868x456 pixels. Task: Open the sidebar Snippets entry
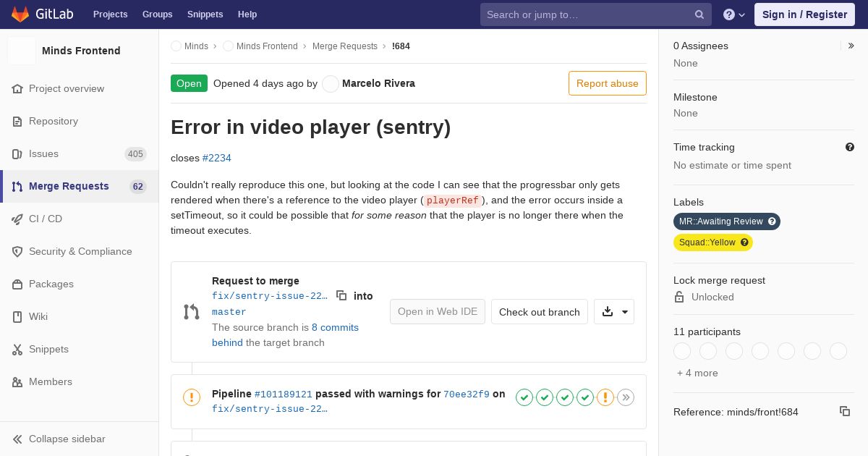click(80, 349)
